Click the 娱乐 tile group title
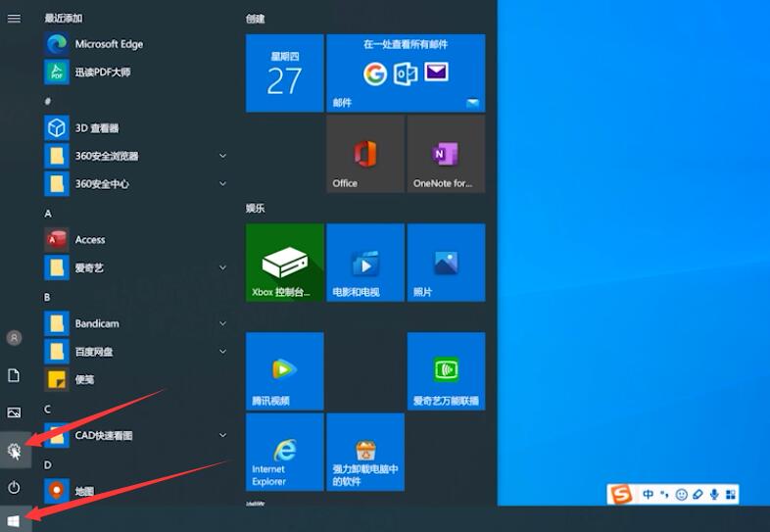Image resolution: width=770 pixels, height=532 pixels. pyautogui.click(x=256, y=209)
